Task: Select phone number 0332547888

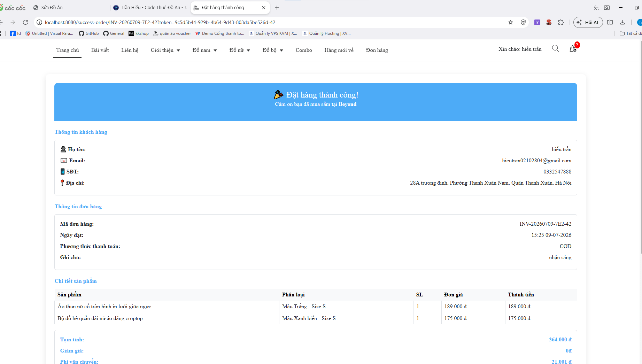Action: click(x=557, y=172)
